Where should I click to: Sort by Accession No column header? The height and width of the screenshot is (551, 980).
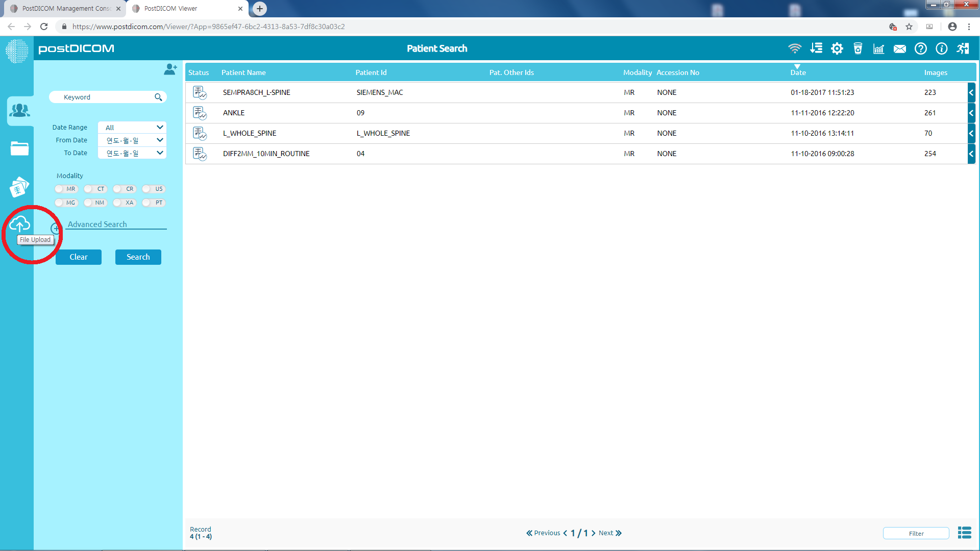(678, 72)
